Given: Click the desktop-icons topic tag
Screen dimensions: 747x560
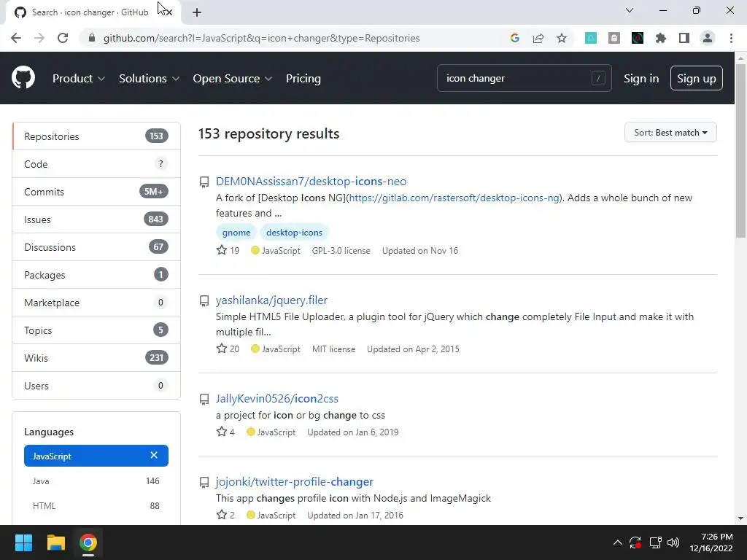Looking at the screenshot, I should 294,233.
